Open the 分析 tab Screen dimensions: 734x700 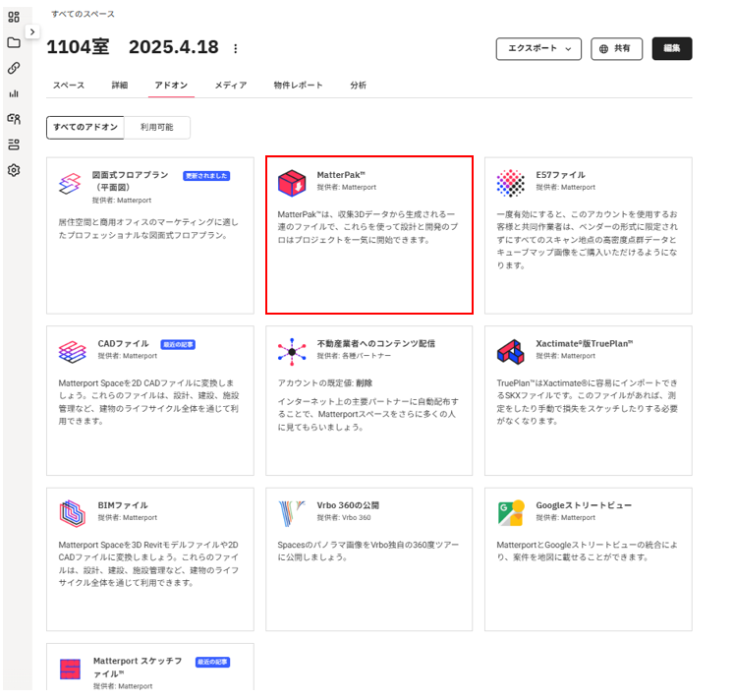point(358,86)
